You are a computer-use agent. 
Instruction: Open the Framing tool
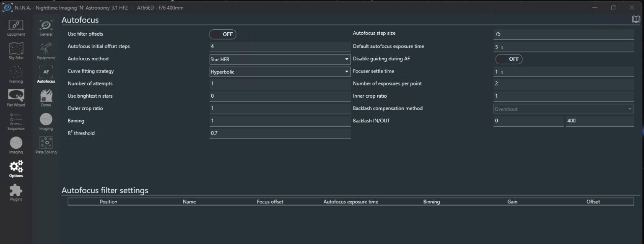click(x=16, y=74)
